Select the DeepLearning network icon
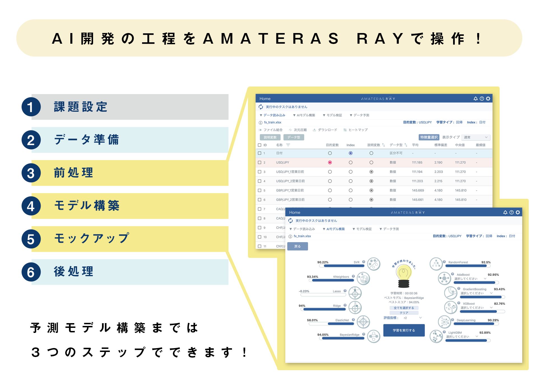Screen dimensions: 538x392 click(x=444, y=322)
